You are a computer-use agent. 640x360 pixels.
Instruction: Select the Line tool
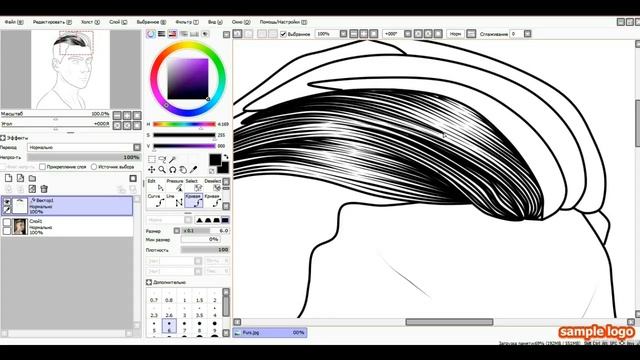[x=175, y=200]
